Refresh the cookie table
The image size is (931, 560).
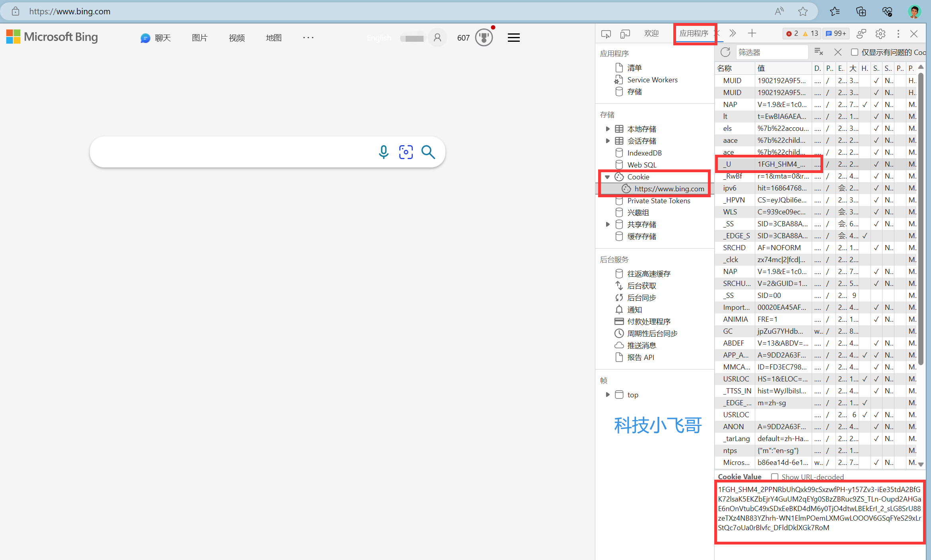tap(725, 52)
